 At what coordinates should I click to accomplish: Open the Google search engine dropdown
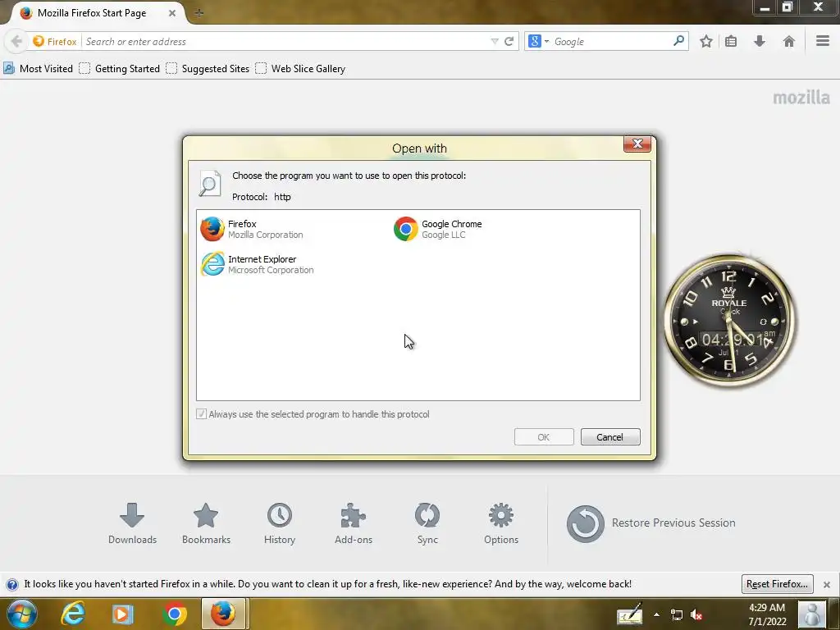click(538, 41)
